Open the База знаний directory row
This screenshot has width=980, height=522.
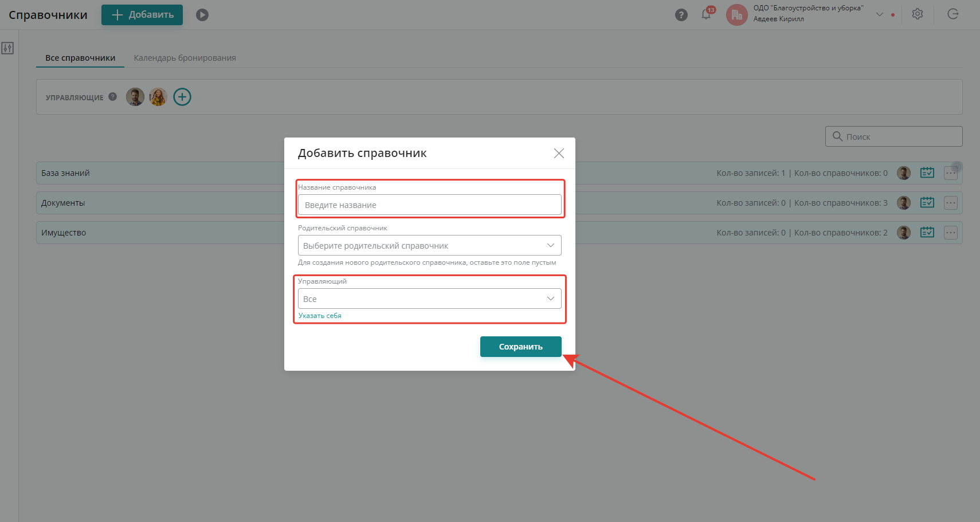click(x=499, y=173)
